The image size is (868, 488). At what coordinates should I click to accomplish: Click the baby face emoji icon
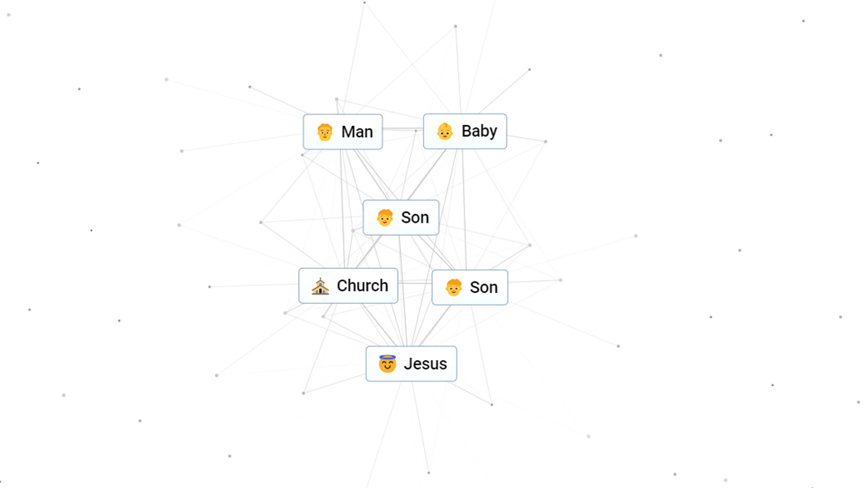445,131
